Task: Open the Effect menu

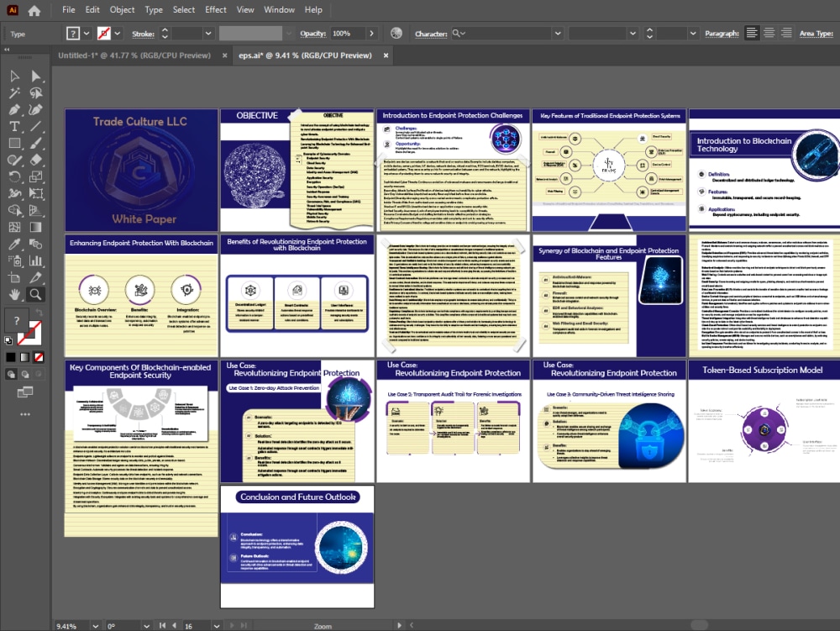Action: [215, 9]
